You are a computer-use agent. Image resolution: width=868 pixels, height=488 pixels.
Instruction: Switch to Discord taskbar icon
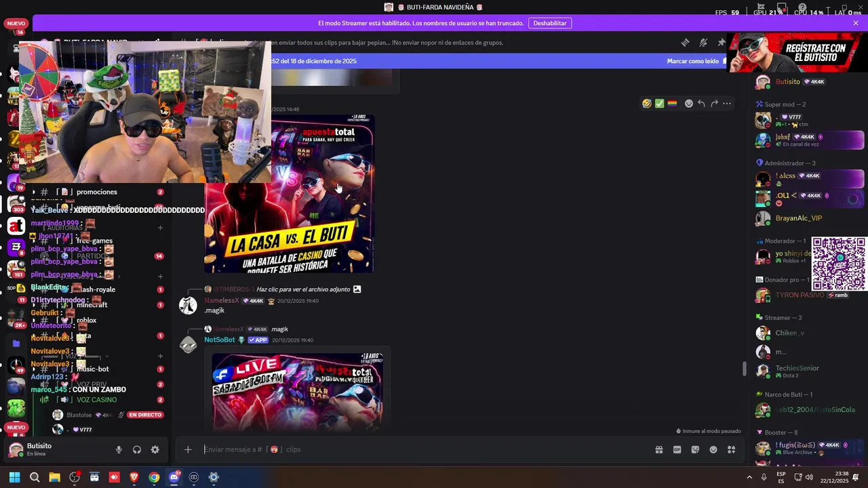tap(174, 477)
